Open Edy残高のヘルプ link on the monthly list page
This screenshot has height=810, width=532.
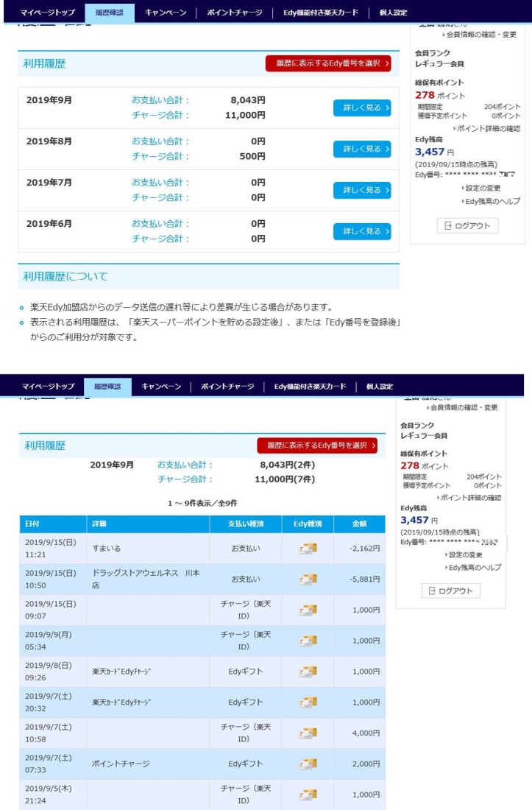pos(491,201)
